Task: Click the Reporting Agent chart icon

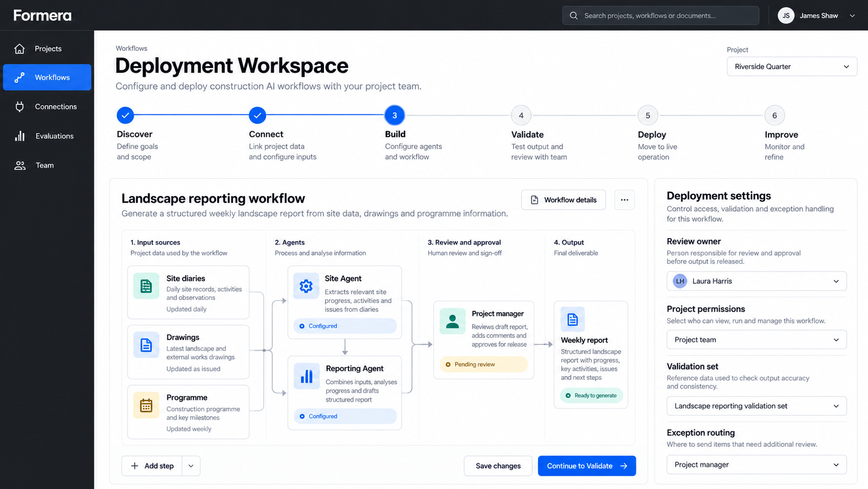Action: click(x=307, y=376)
